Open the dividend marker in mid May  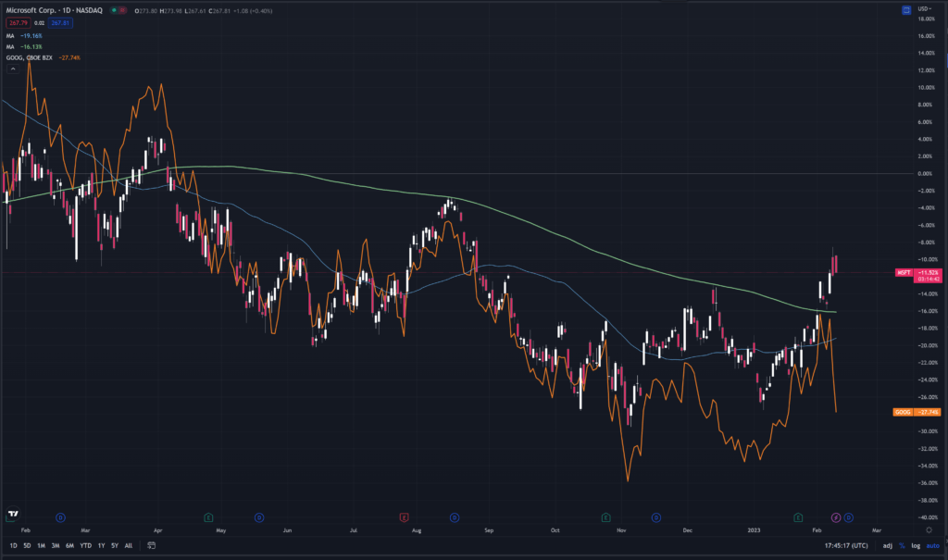(259, 517)
